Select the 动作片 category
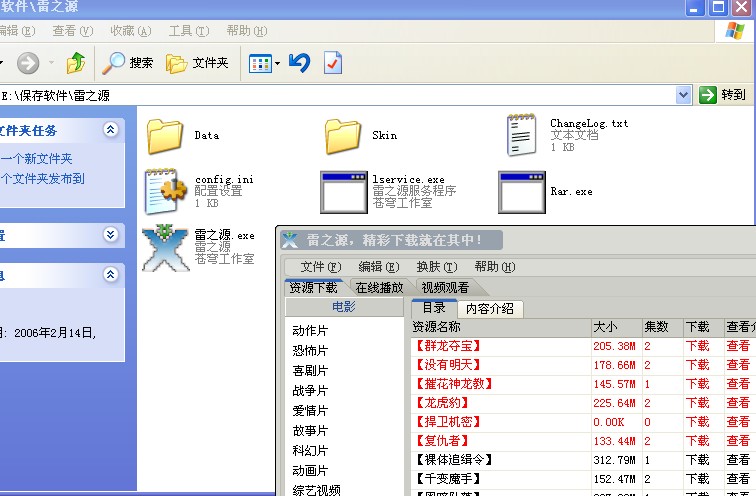Viewport: 756px width, 496px height. click(x=310, y=331)
